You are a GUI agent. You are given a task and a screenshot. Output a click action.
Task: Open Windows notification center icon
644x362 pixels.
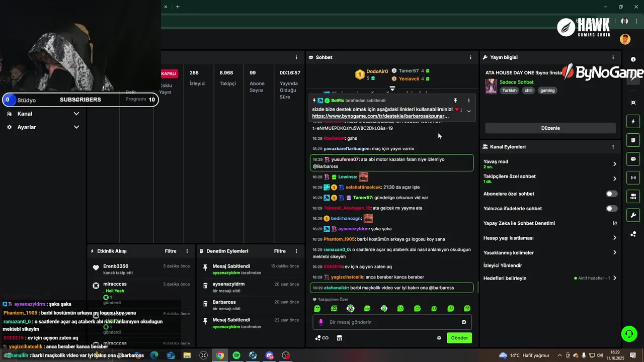point(633,355)
